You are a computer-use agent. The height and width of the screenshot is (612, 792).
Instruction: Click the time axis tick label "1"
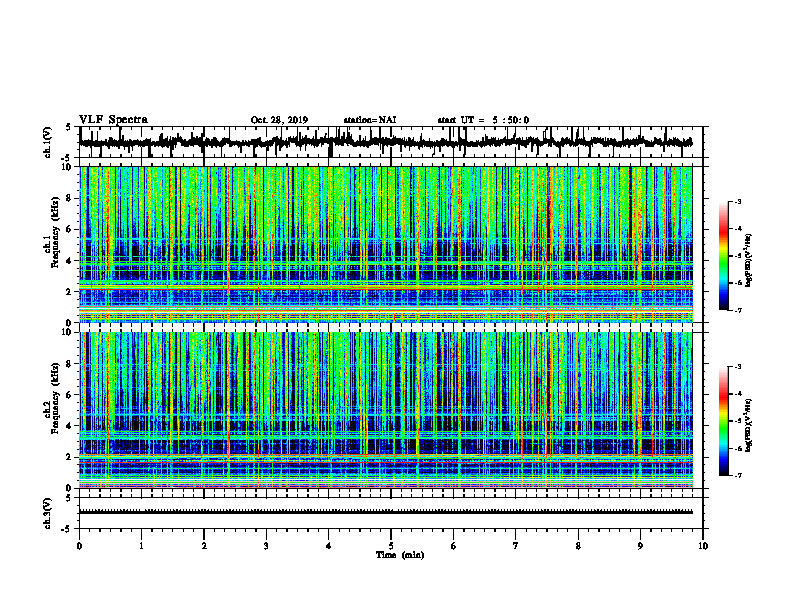pyautogui.click(x=141, y=546)
